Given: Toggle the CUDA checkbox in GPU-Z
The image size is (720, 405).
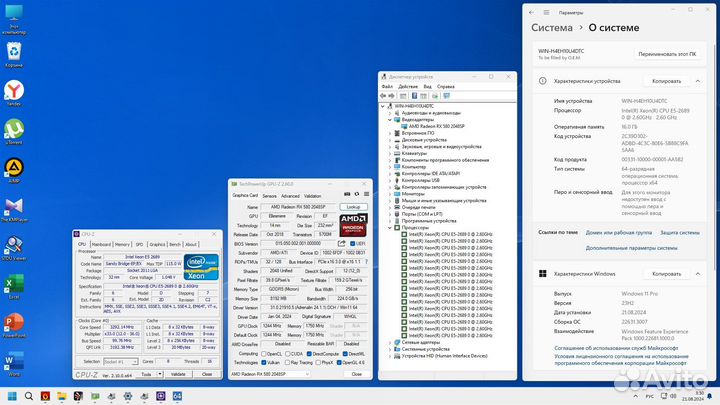Looking at the screenshot, I should tap(287, 354).
